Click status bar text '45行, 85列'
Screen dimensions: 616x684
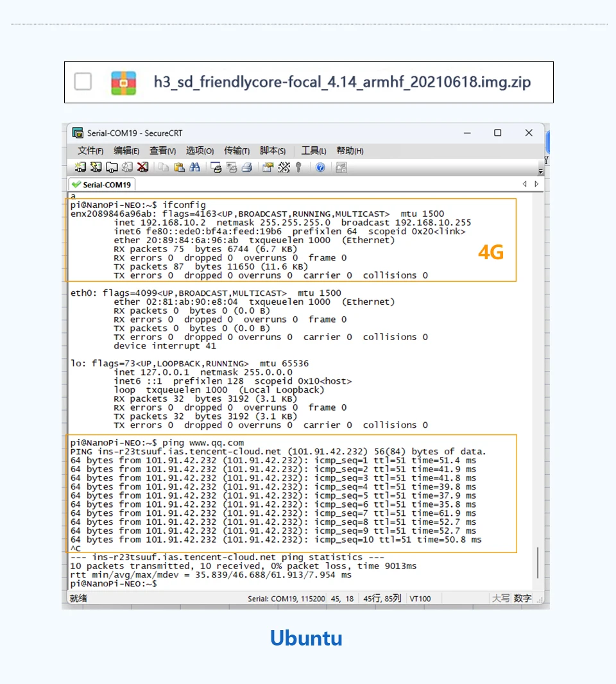pyautogui.click(x=382, y=599)
